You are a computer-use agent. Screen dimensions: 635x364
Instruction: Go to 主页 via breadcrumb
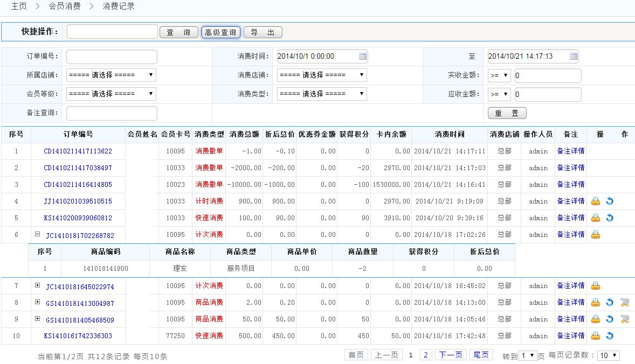pyautogui.click(x=19, y=6)
